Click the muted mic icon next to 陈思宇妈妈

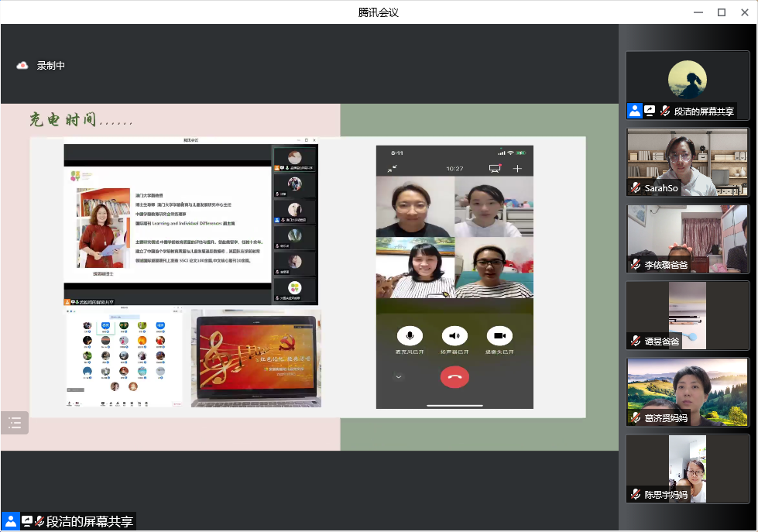click(636, 494)
